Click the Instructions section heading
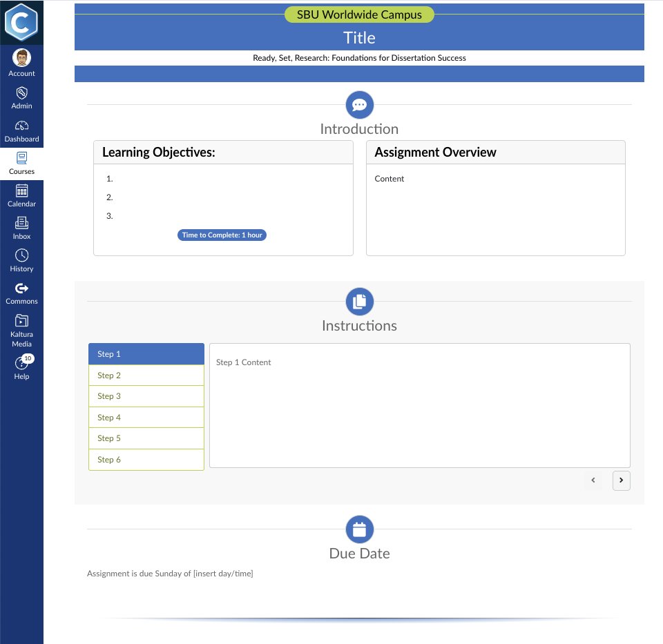The height and width of the screenshot is (644, 663). [x=359, y=326]
